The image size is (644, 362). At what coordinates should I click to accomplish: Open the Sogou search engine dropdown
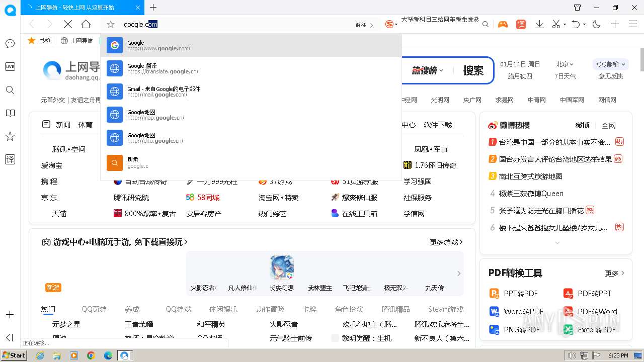391,24
